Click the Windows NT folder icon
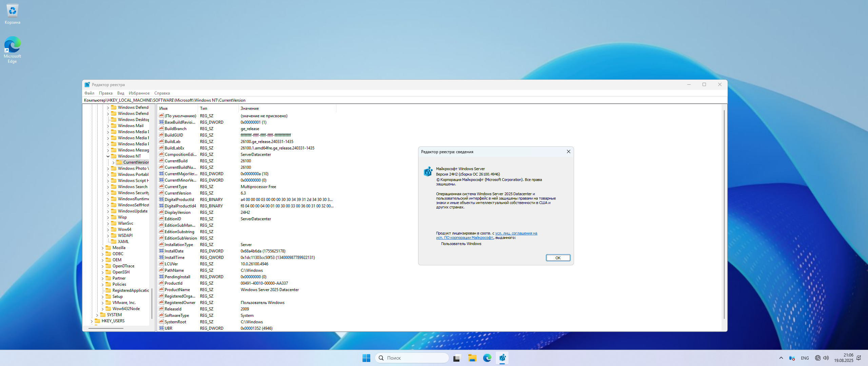Image resolution: width=868 pixels, height=366 pixels. click(x=114, y=156)
